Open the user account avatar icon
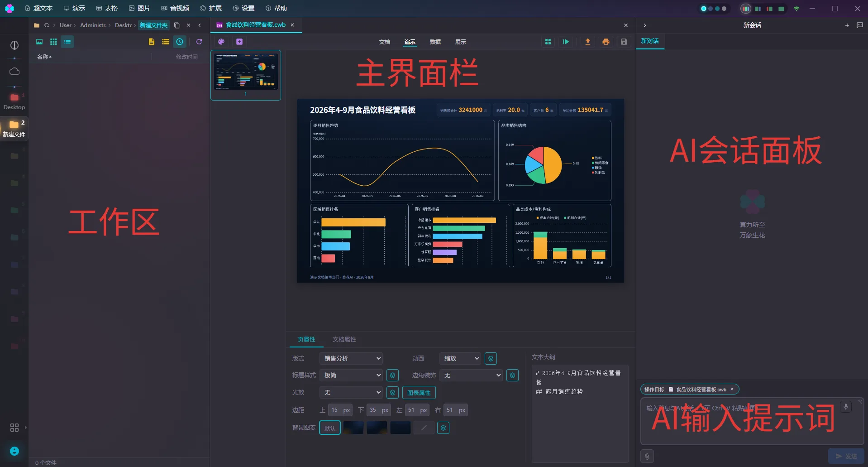The image size is (868, 467). (14, 451)
